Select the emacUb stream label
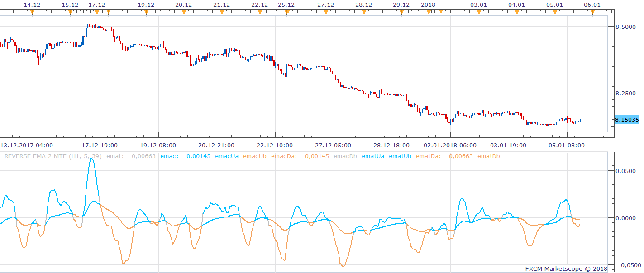Screen dimensions: 644x273 click(x=255, y=156)
